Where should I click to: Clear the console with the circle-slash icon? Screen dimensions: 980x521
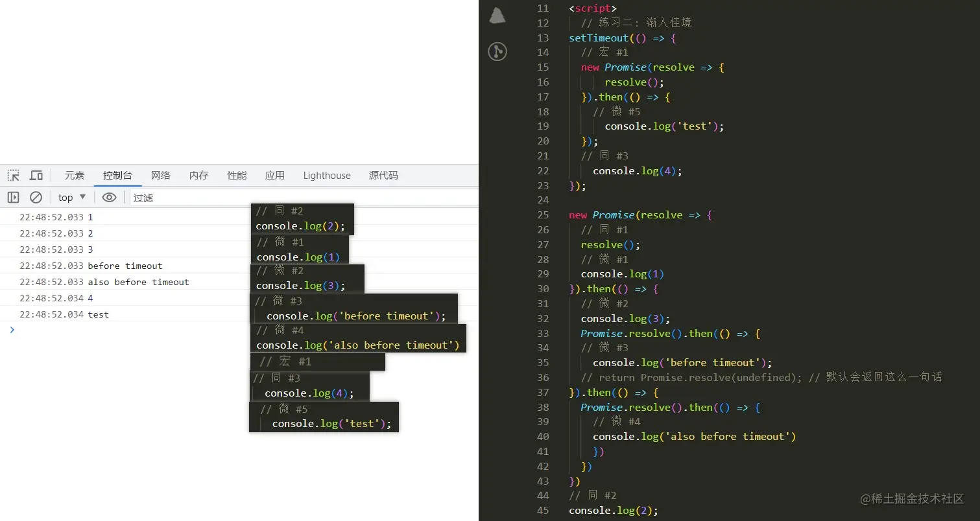(36, 198)
